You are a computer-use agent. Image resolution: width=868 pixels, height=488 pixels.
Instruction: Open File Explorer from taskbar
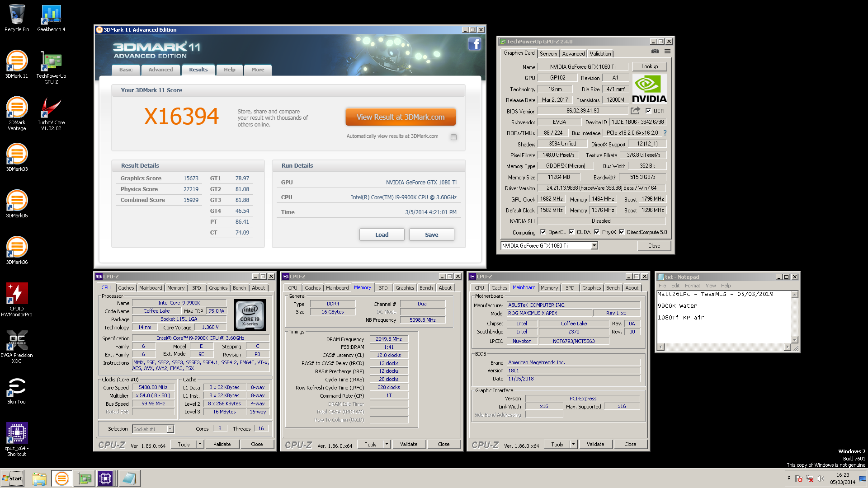click(x=39, y=479)
